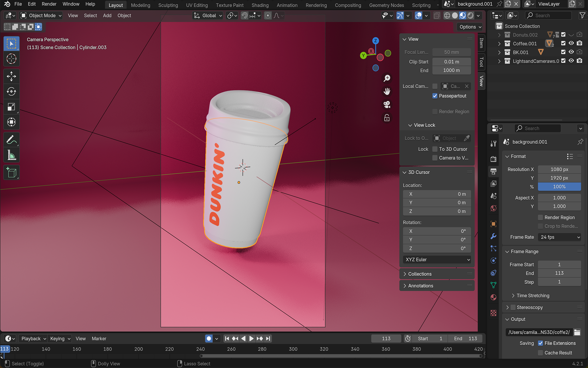588x368 pixels.
Task: Select the Rotate tool
Action: coord(12,91)
